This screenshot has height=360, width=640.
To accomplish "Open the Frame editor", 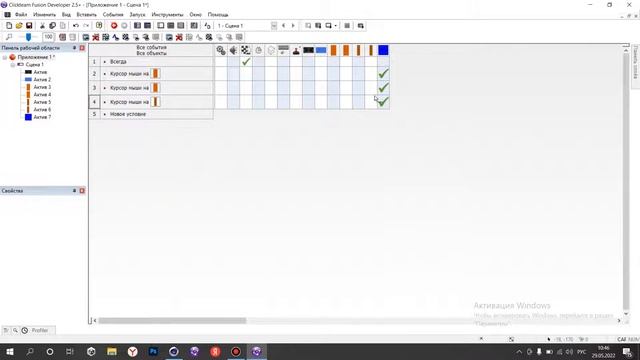I will coord(147,26).
